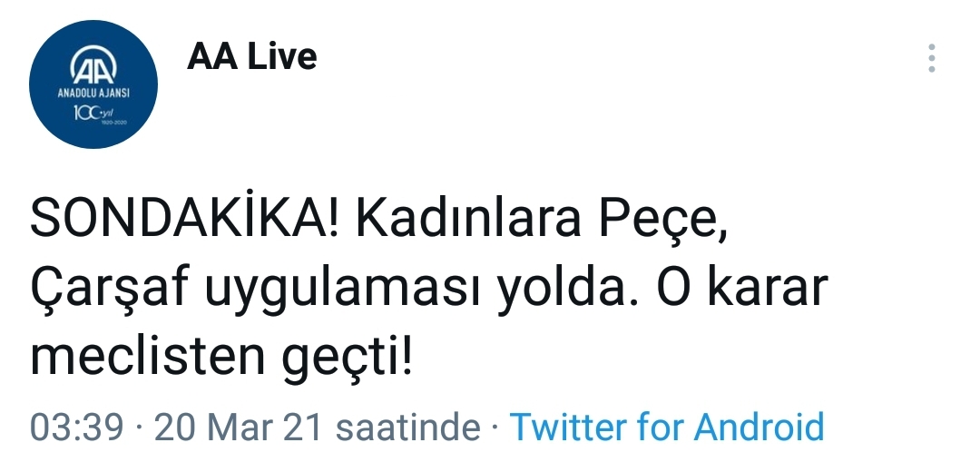Click the phrase meclisten geçti!
The image size is (980, 472).
coord(222,359)
